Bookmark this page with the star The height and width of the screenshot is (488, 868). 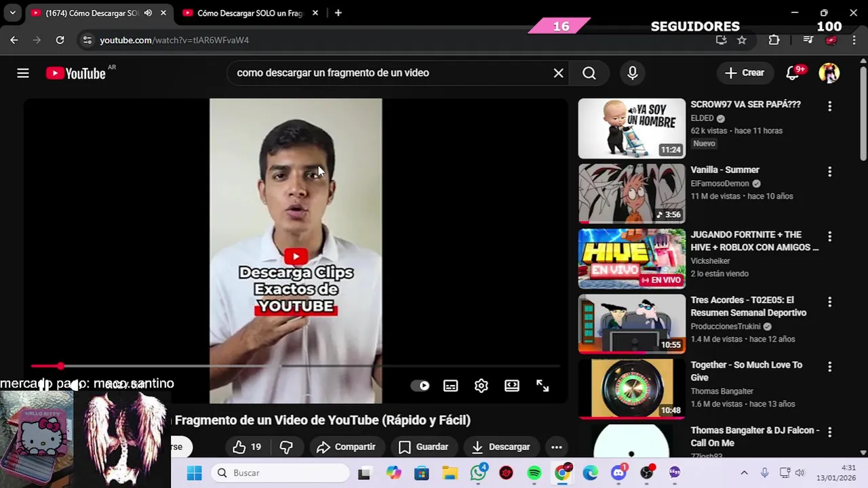click(x=742, y=40)
